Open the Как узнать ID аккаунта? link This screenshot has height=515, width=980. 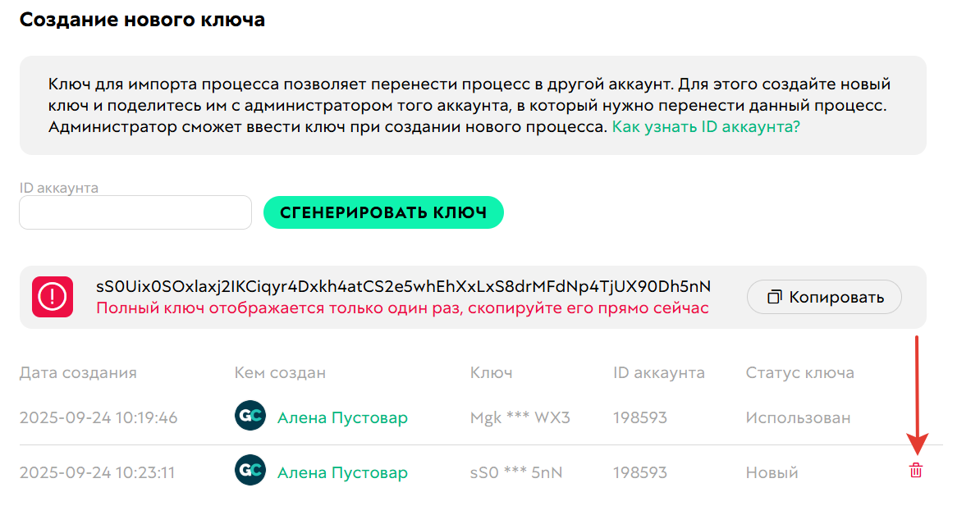click(x=705, y=127)
